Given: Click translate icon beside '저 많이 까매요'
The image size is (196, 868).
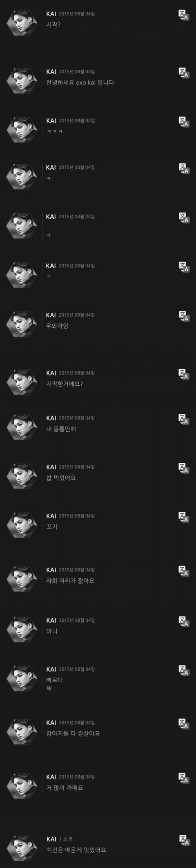Looking at the screenshot, I should [184, 779].
